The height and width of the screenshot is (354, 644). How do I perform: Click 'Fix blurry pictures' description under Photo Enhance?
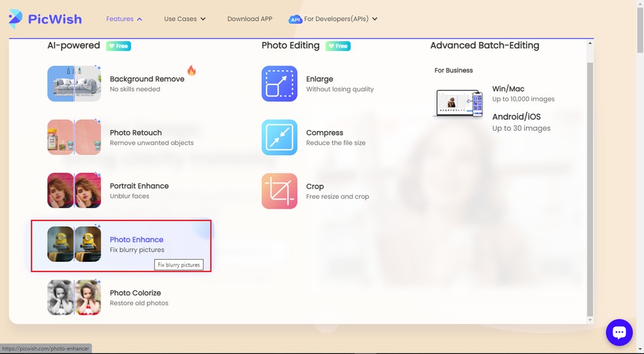tap(137, 250)
